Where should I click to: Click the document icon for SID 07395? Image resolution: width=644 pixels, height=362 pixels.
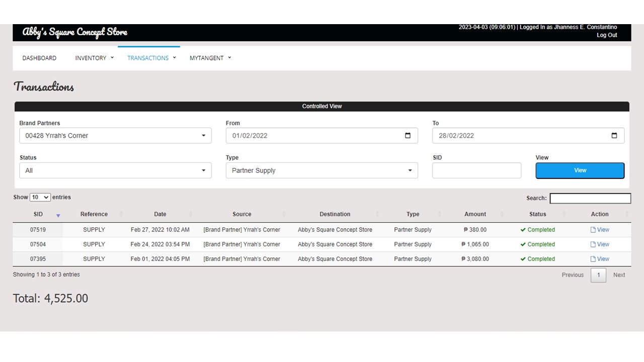tap(593, 259)
